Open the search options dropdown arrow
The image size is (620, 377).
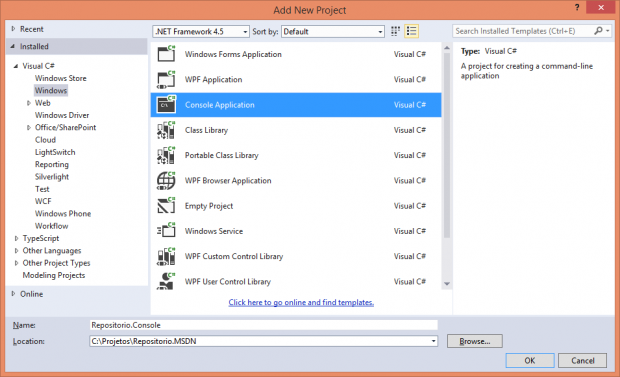point(607,31)
